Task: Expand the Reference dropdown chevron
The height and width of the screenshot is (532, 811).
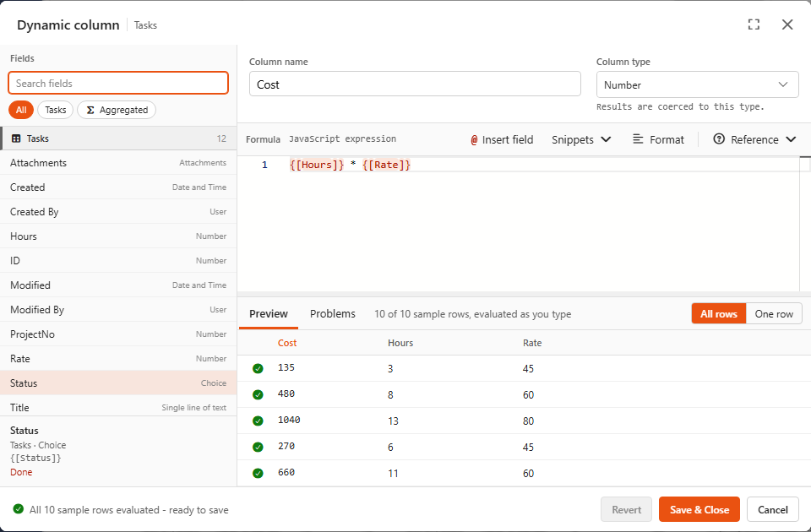Action: point(791,139)
